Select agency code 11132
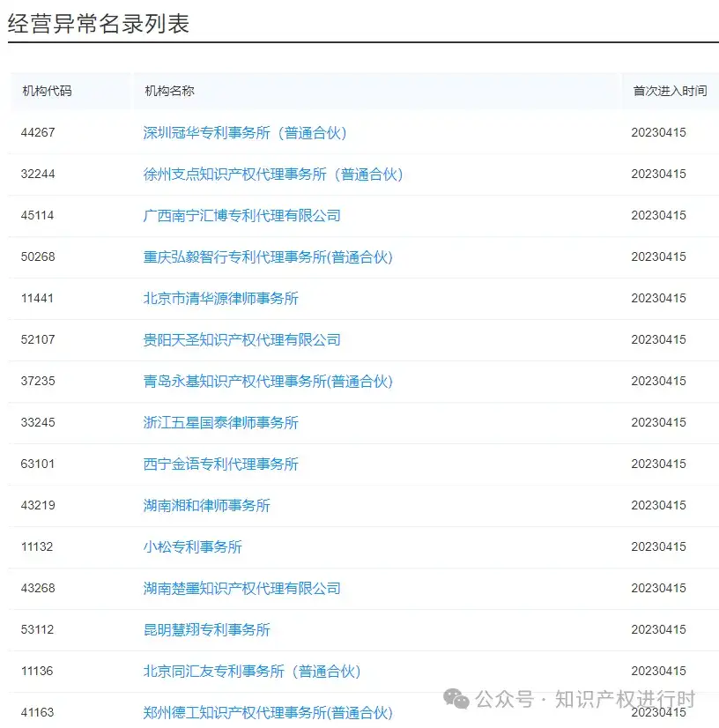The width and height of the screenshot is (719, 728). click(x=37, y=546)
